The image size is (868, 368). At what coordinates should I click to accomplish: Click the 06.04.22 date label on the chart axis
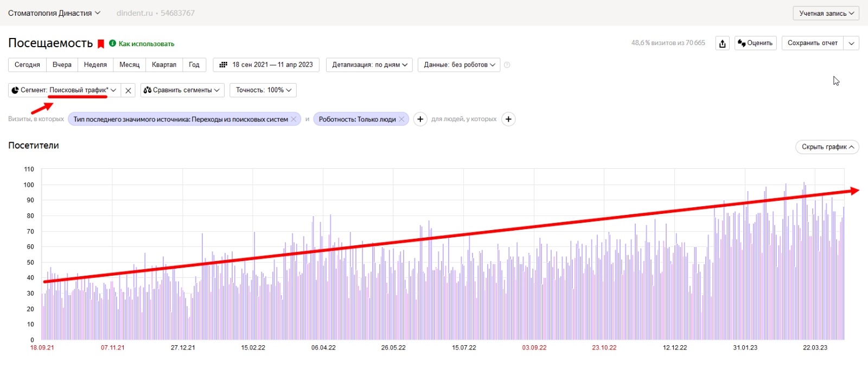point(323,348)
